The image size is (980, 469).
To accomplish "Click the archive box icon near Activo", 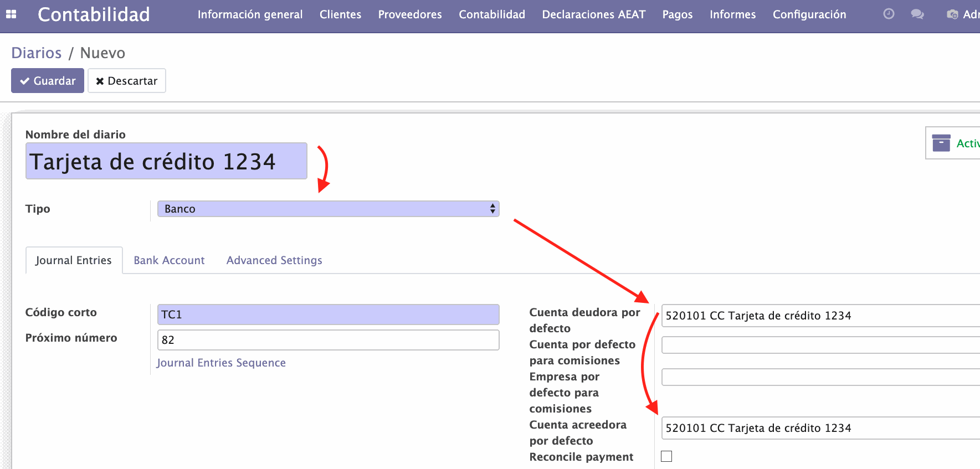I will (941, 143).
